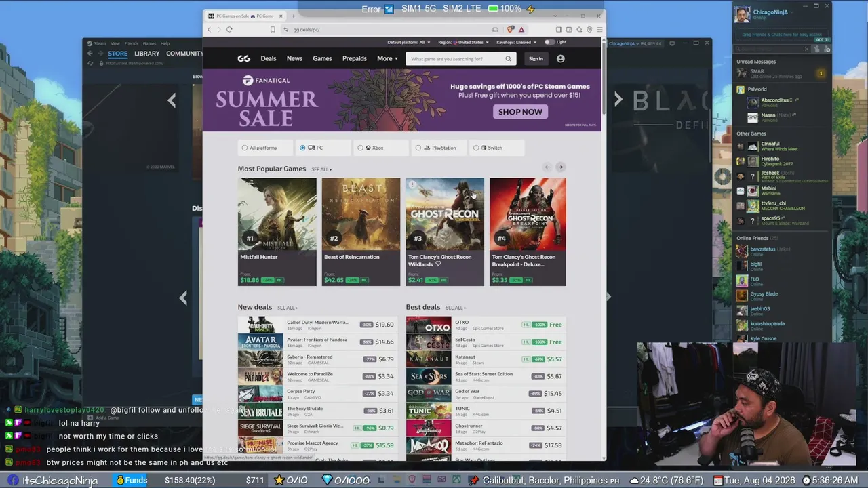Reload the gg.deals page in the browser
Screen dimensions: 868x488
click(x=229, y=30)
